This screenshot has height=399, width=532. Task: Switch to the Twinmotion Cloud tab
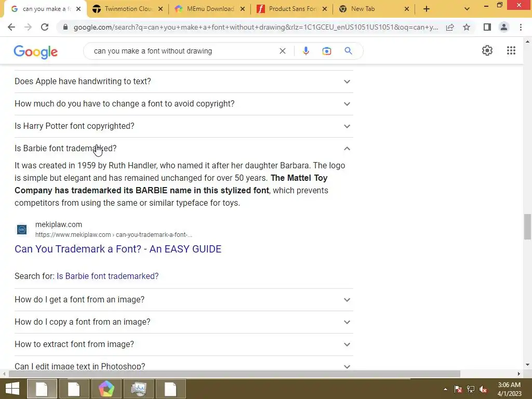point(129,9)
